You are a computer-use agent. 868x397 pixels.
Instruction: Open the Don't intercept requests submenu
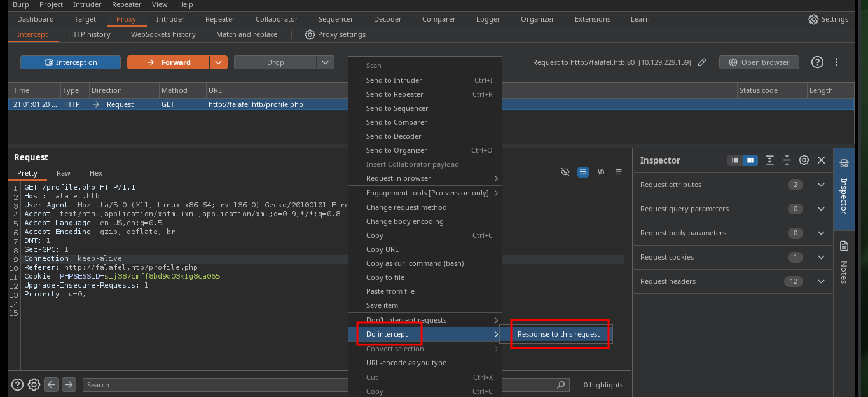tap(425, 320)
